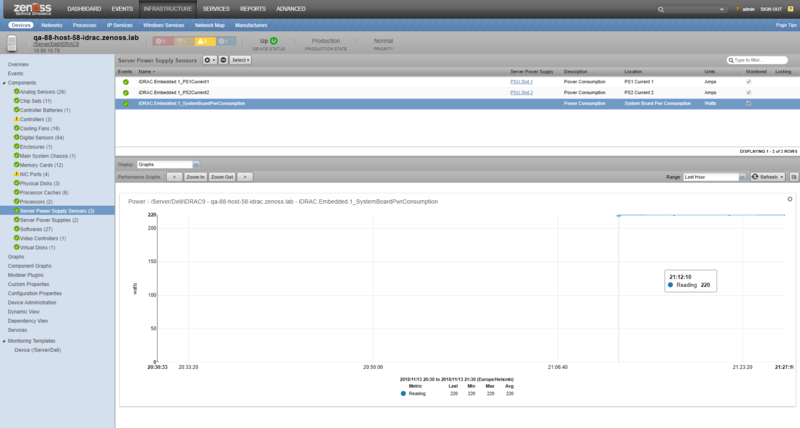Click the green Up power status icon
Screen dimensions: 800x428
click(x=274, y=41)
